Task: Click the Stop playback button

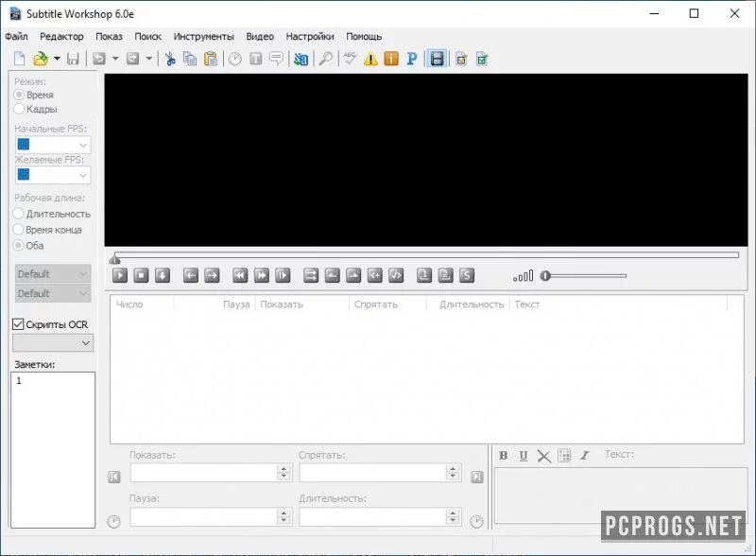Action: coord(141,275)
